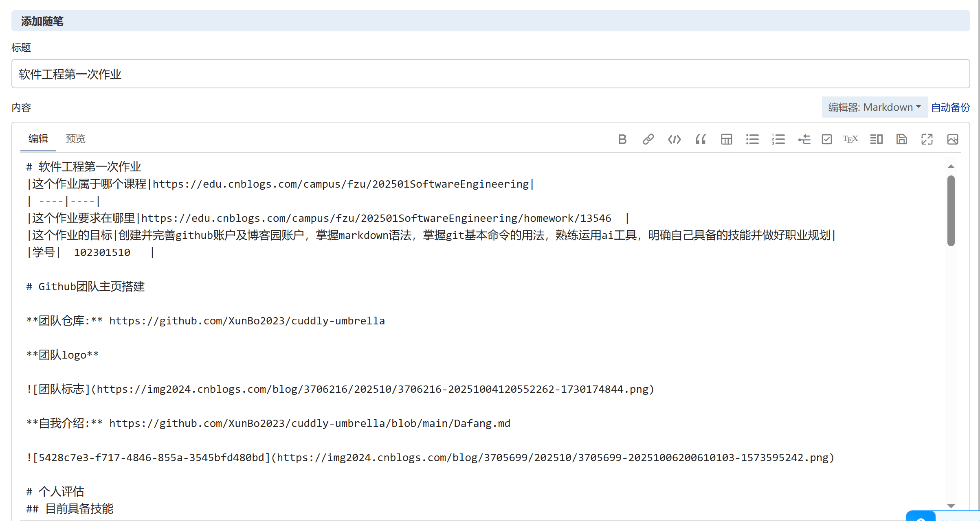The image size is (980, 521).
Task: Save the draft with the floppy-disk icon
Action: 902,140
